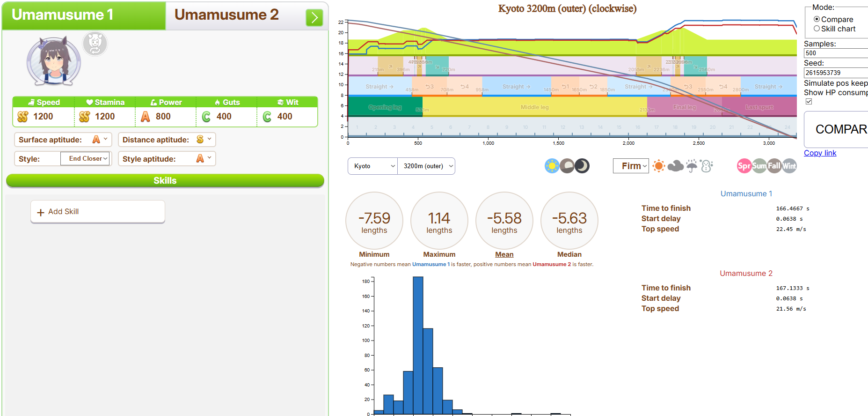Select the Spring season icon
Screen dimensions: 868x416
[x=744, y=166]
